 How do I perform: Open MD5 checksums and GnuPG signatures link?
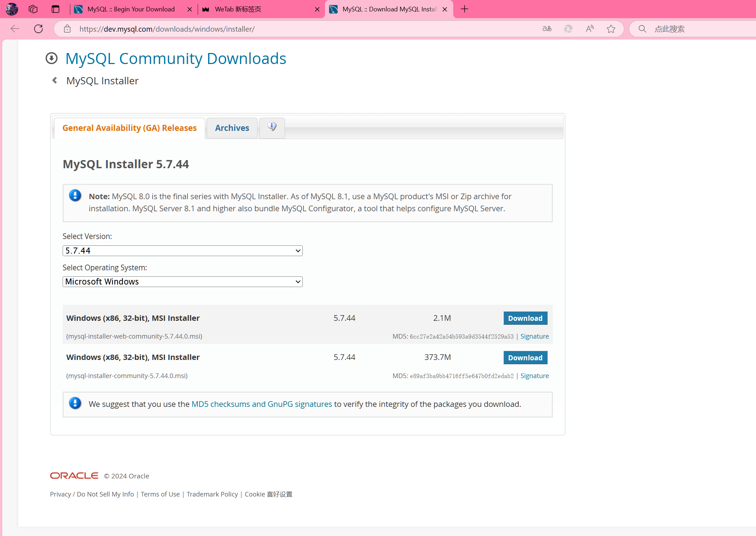click(261, 404)
